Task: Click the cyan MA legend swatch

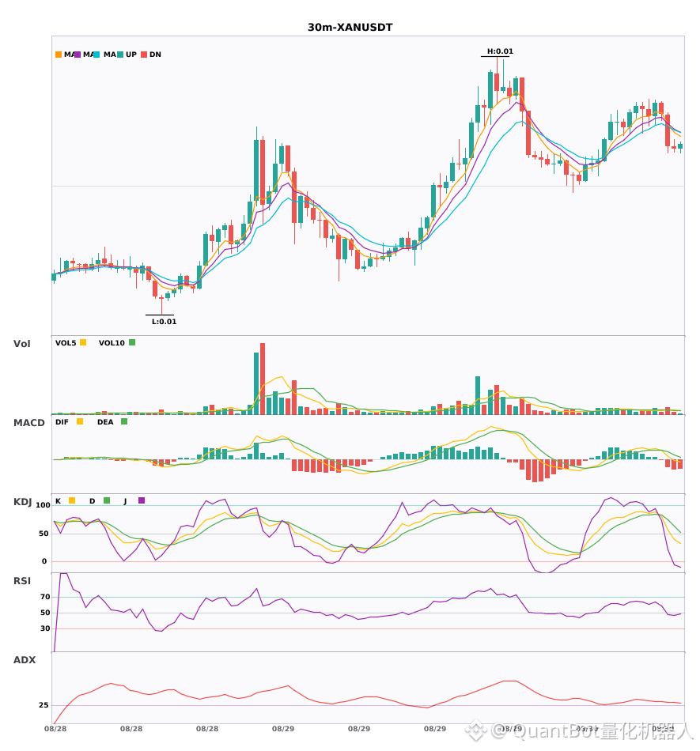Action: pos(96,55)
